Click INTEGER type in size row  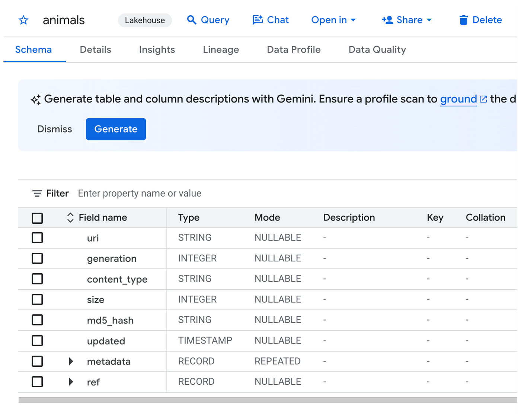click(197, 299)
